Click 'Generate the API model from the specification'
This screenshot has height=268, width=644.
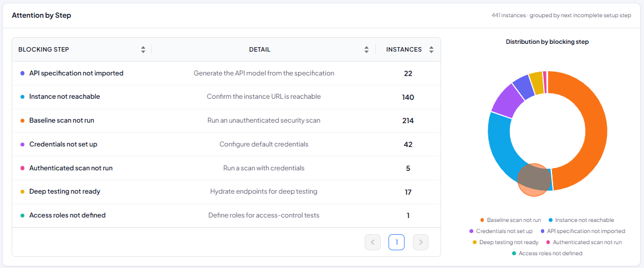tap(264, 73)
